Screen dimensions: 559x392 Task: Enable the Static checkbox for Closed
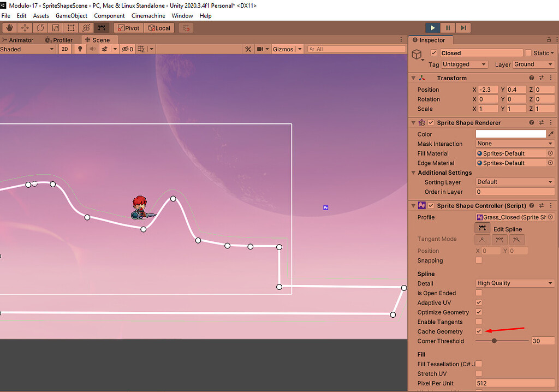point(528,52)
